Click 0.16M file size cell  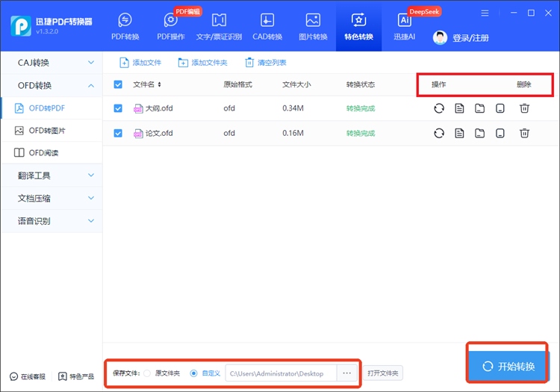[x=293, y=133]
